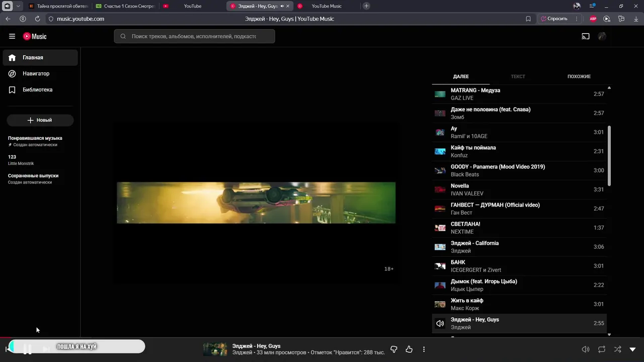Open Понравившаяся музыка playlist
The width and height of the screenshot is (644, 362).
[40, 141]
